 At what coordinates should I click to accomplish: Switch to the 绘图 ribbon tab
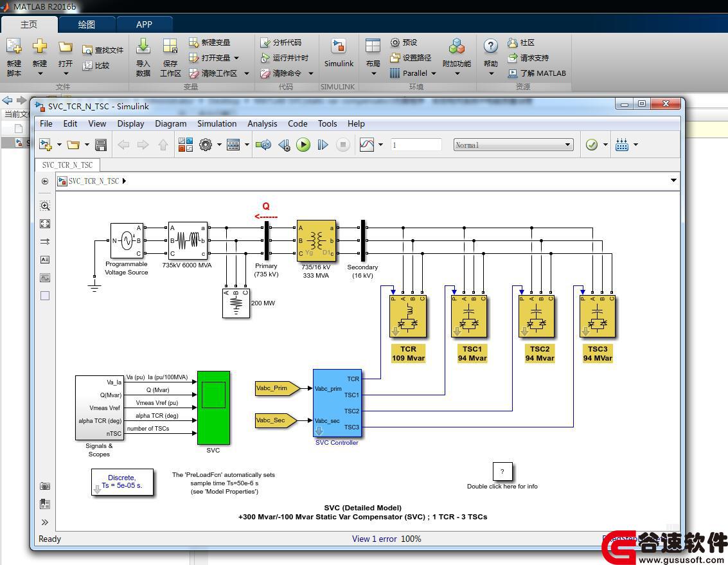point(87,24)
